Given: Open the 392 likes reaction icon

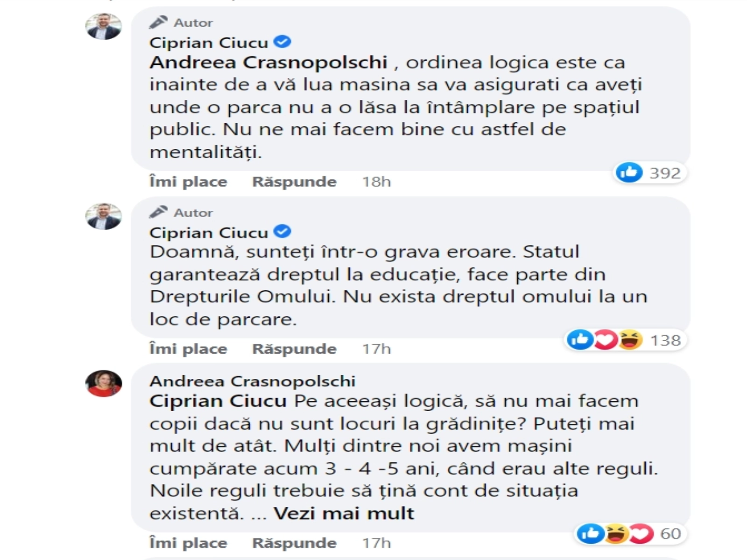Looking at the screenshot, I should coord(629,173).
